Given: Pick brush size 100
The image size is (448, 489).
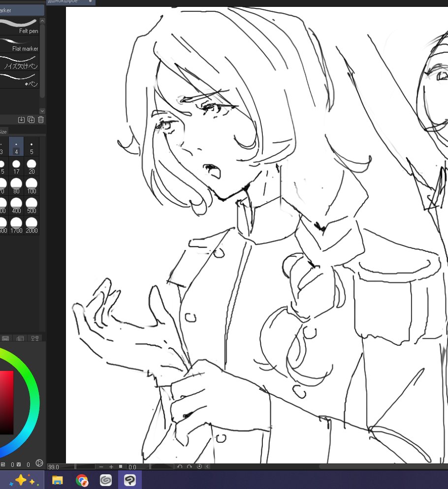Looking at the screenshot, I should (x=32, y=186).
